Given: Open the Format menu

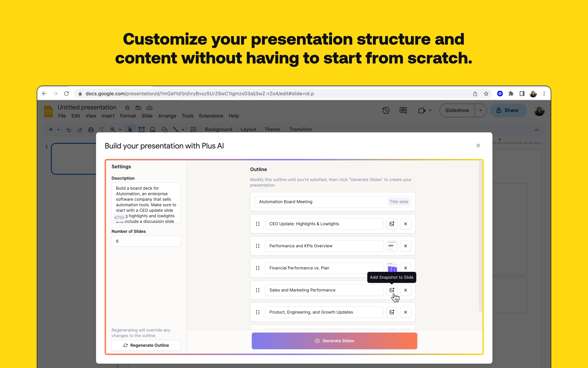Looking at the screenshot, I should pyautogui.click(x=128, y=116).
